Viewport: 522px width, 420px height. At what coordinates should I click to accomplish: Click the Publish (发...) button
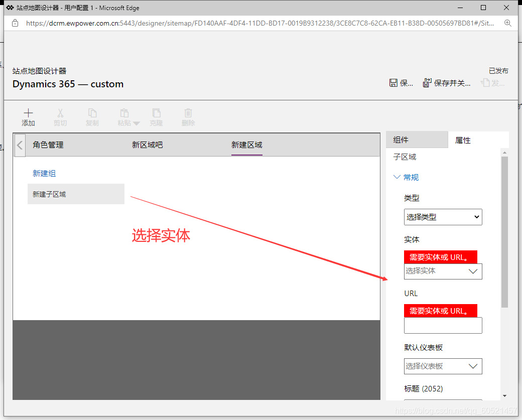coord(493,83)
